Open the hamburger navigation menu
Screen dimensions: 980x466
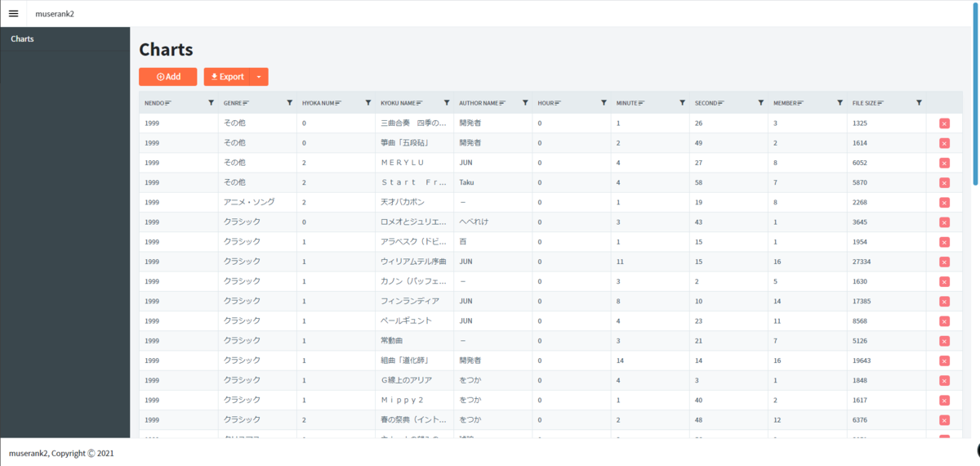(x=13, y=13)
